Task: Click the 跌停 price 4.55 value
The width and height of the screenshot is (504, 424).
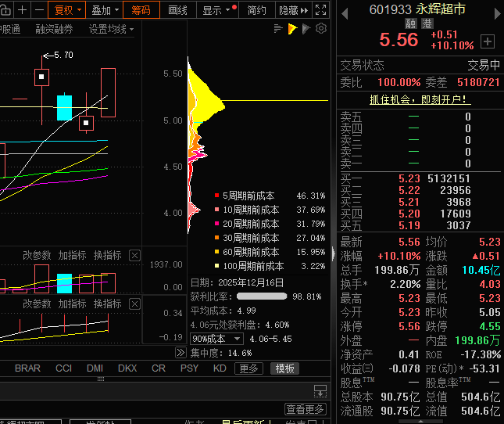Action: (490, 326)
